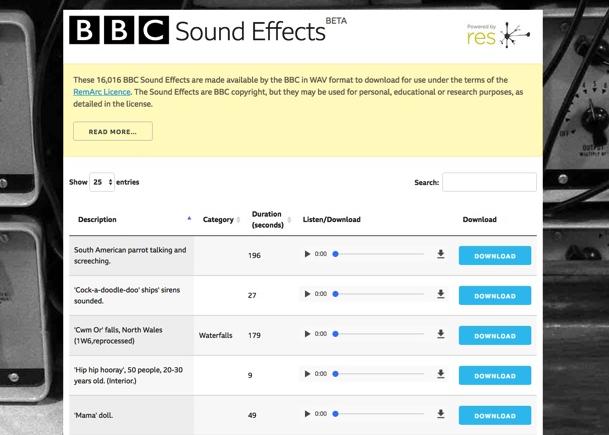The height and width of the screenshot is (435, 609).
Task: Click the Sound Effects title text
Action: point(250,31)
